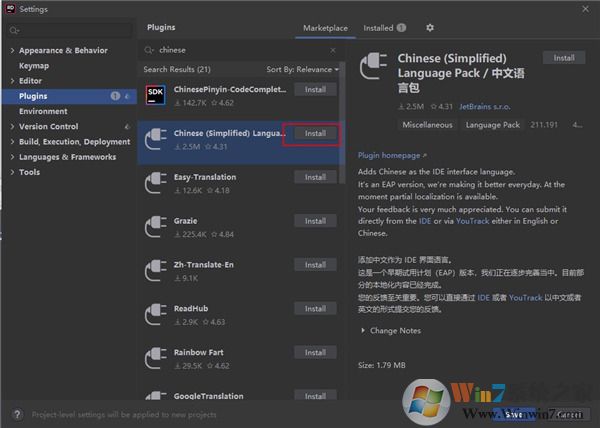
Task: Click the Size: 1.79 MB text
Action: click(382, 365)
